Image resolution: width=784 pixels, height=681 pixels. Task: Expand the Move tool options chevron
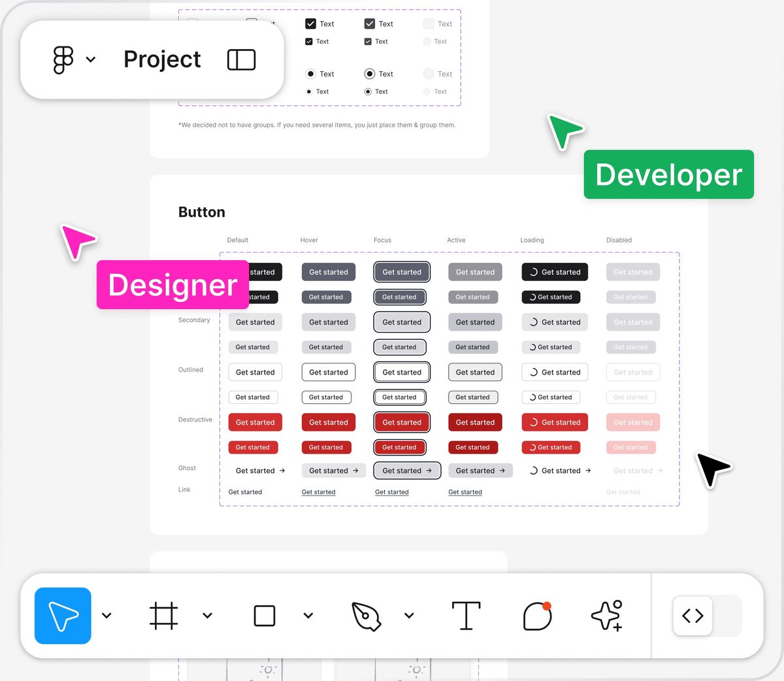pos(106,616)
